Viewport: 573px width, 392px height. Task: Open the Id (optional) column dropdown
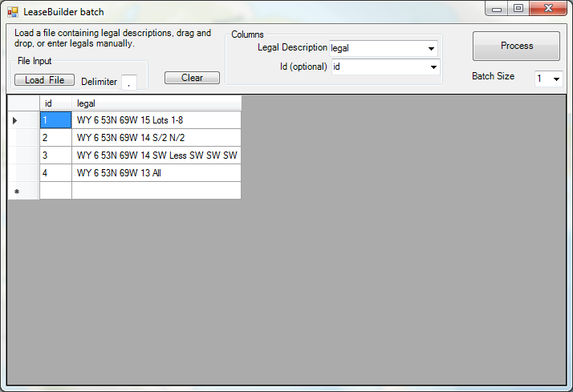tap(433, 67)
